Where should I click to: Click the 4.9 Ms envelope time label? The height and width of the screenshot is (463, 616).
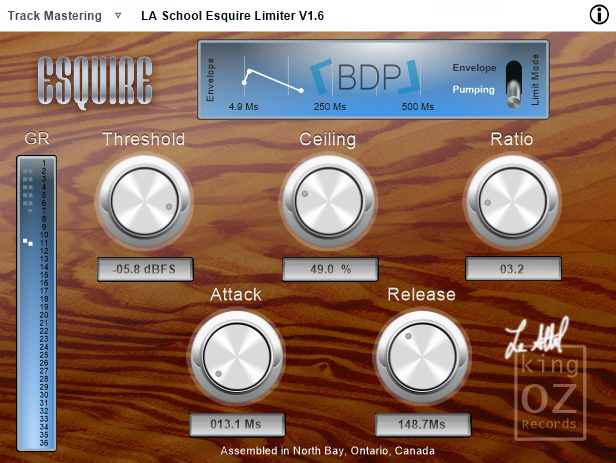click(x=243, y=106)
